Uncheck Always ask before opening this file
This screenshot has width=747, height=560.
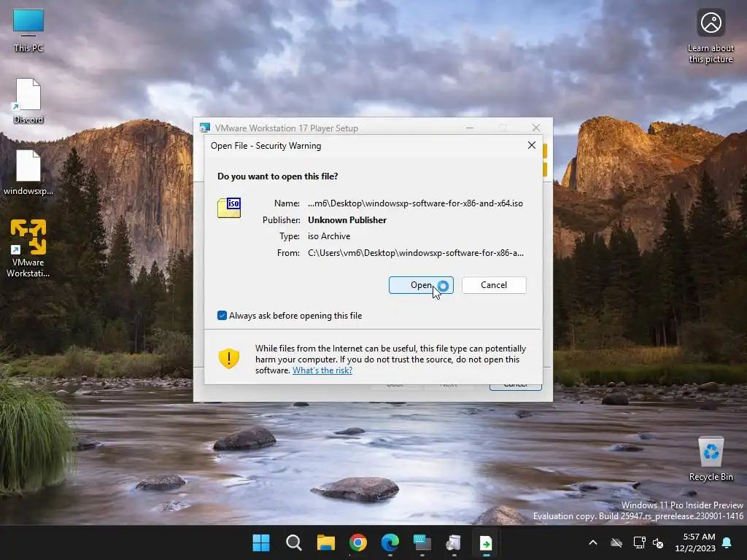coord(222,316)
